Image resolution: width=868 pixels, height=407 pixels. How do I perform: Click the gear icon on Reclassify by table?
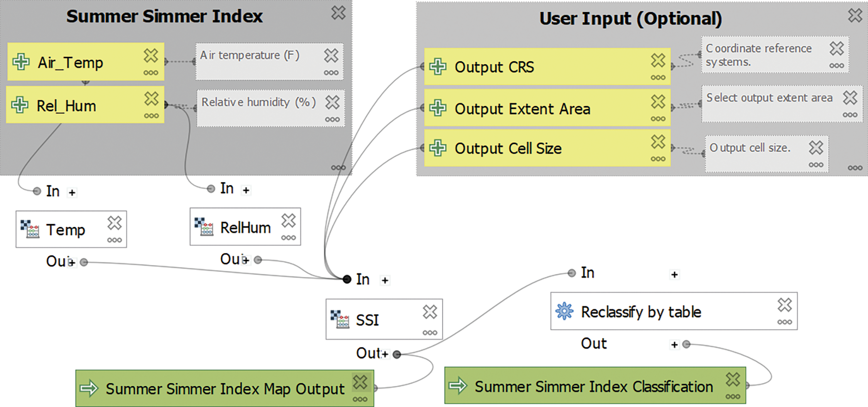coord(564,311)
